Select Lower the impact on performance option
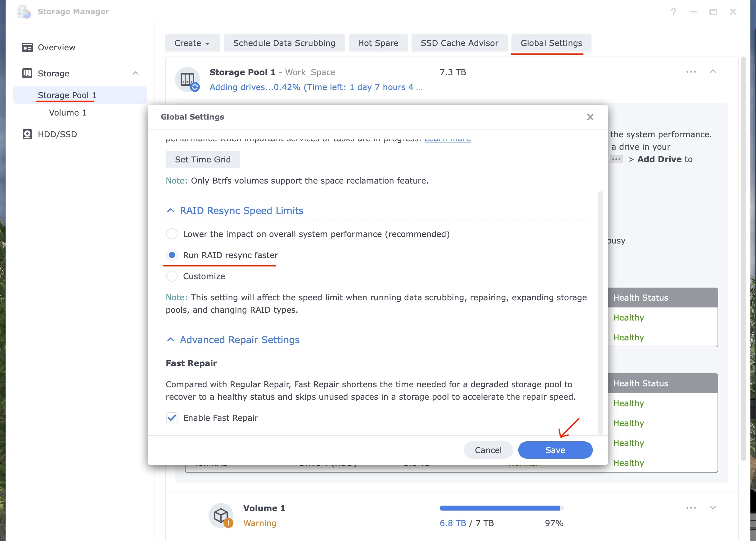 (172, 234)
